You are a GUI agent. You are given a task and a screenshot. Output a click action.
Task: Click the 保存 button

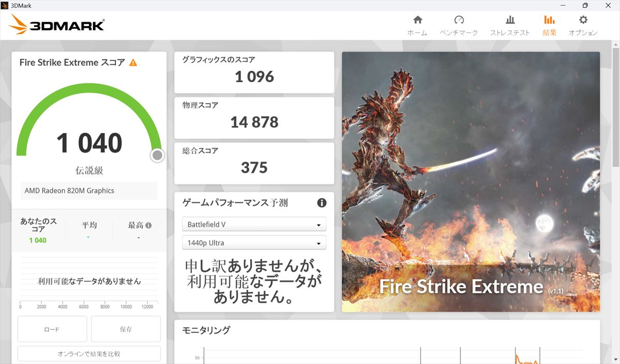pos(126,329)
